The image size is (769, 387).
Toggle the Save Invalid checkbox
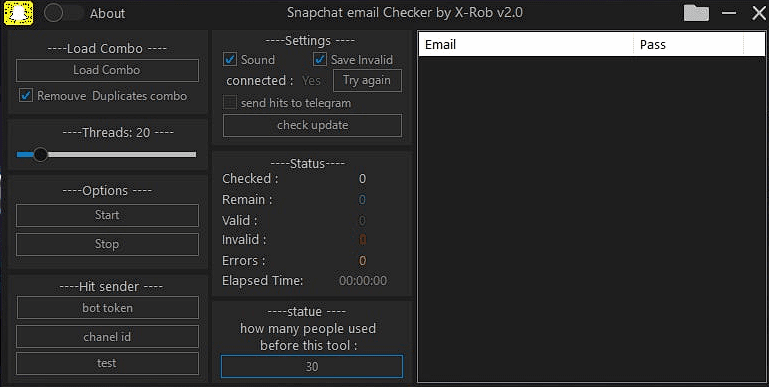[x=320, y=60]
